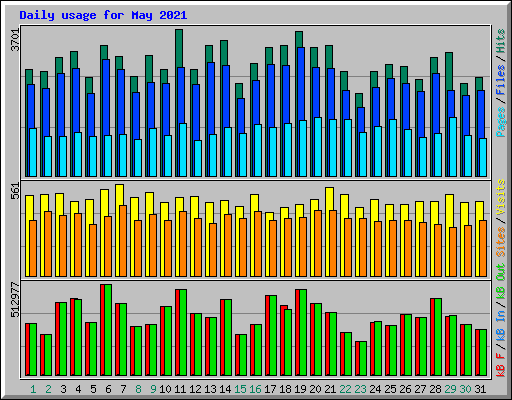
Task: Click day 27 on the x-axis
Action: point(420,389)
